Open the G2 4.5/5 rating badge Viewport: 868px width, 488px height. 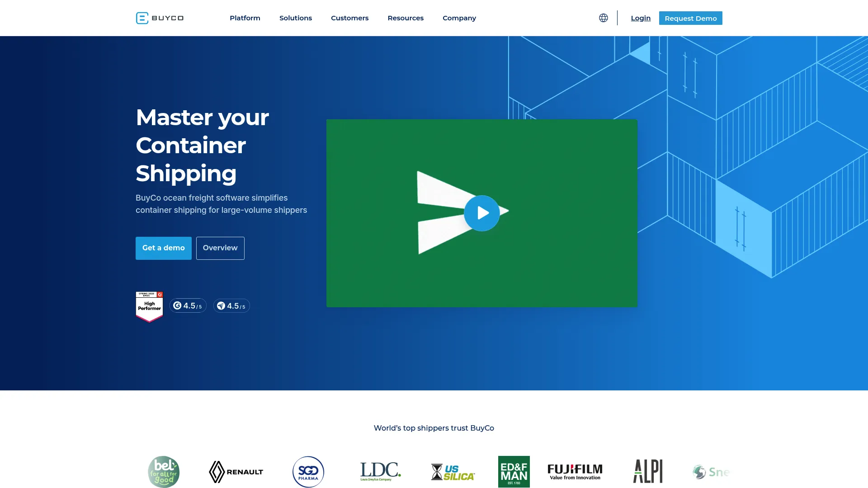coord(188,306)
